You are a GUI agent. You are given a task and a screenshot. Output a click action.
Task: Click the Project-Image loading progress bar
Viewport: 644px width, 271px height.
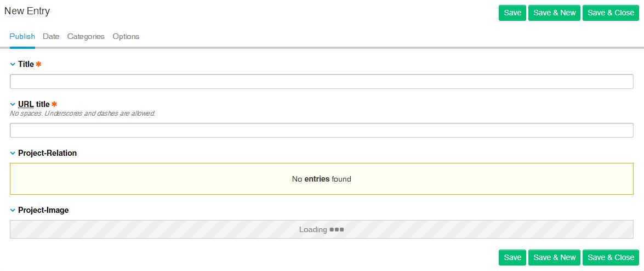coord(321,229)
